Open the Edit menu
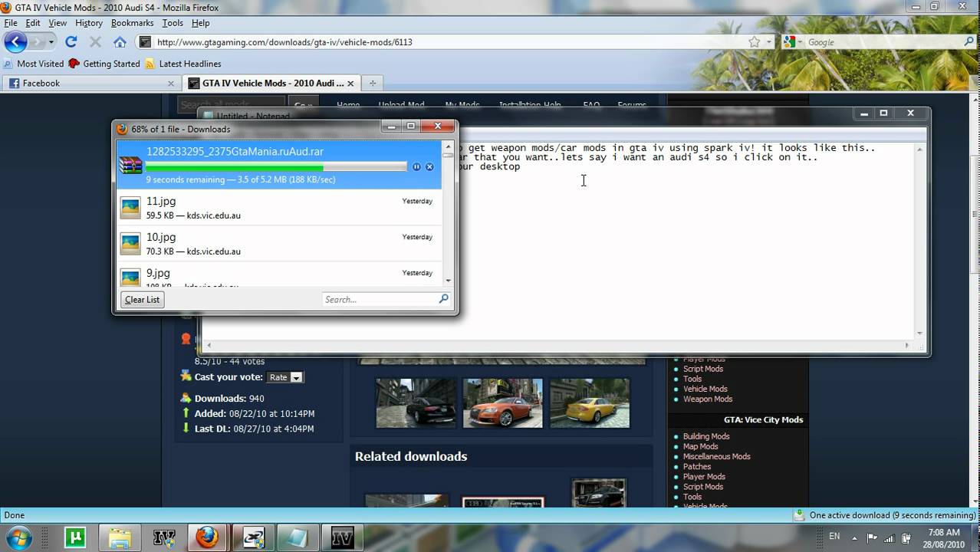Image resolution: width=980 pixels, height=552 pixels. click(x=33, y=23)
